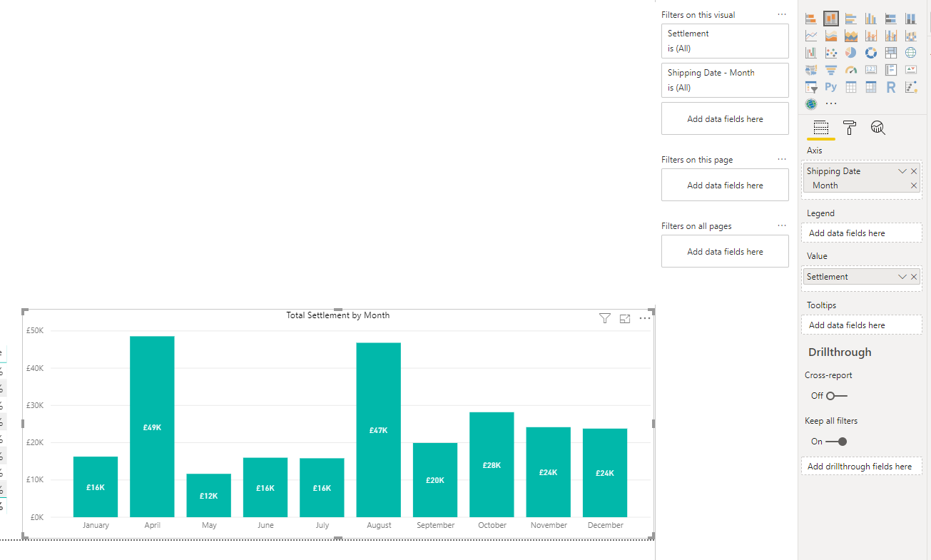
Task: Click the Add drillthrough fields here well
Action: (x=861, y=467)
